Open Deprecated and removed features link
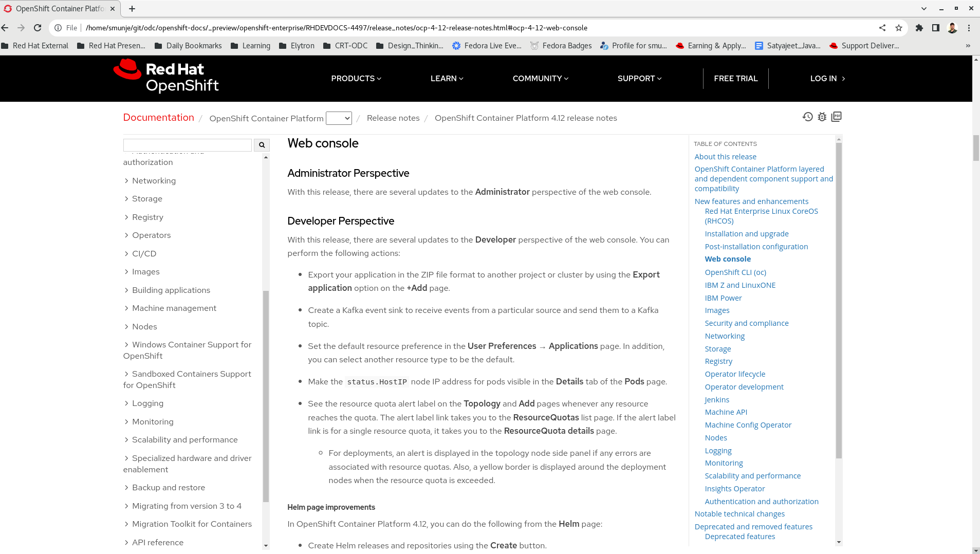The width and height of the screenshot is (980, 554). [x=753, y=527]
